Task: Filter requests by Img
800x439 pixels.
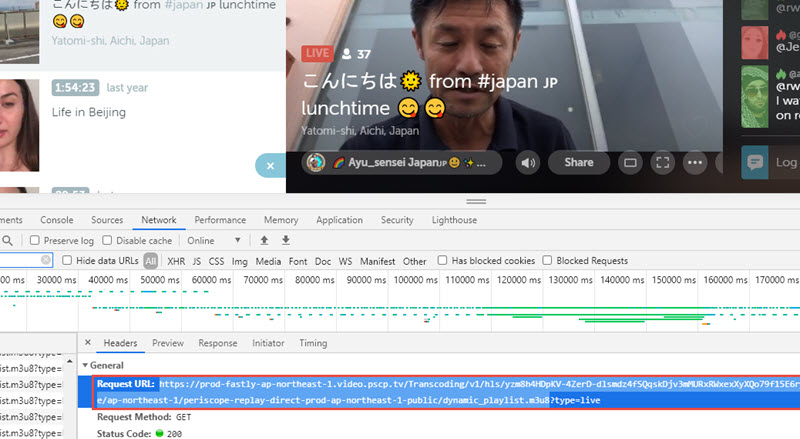Action: tap(239, 261)
